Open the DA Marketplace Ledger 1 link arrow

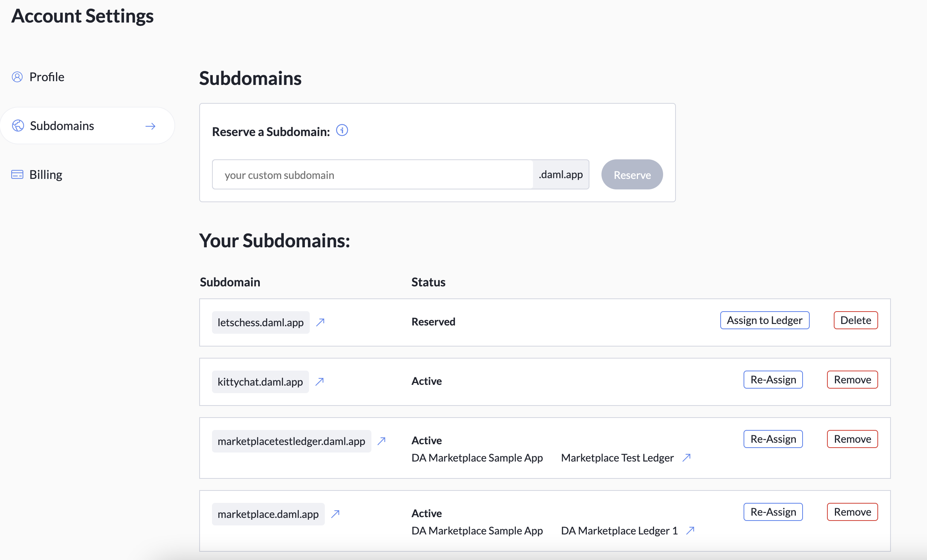[691, 531]
